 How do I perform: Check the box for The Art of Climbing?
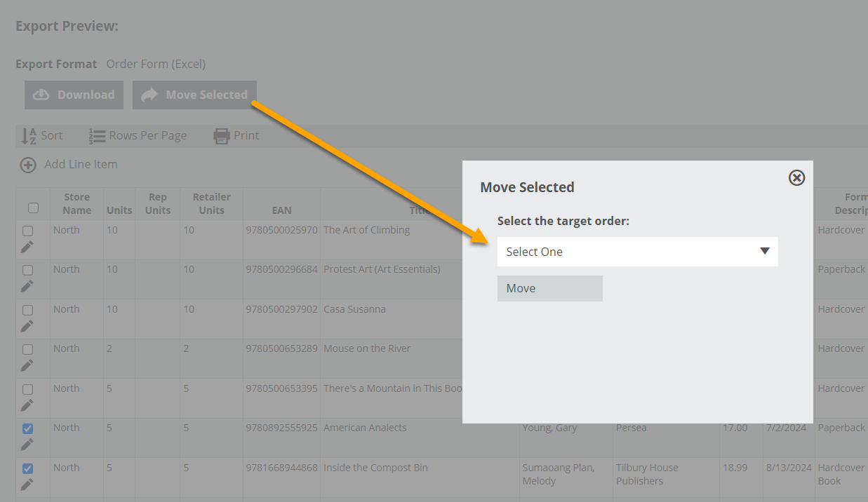coord(27,231)
